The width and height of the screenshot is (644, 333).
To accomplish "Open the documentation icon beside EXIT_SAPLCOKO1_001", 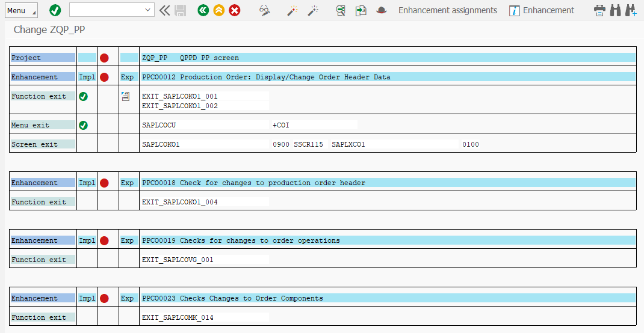I will click(x=125, y=96).
